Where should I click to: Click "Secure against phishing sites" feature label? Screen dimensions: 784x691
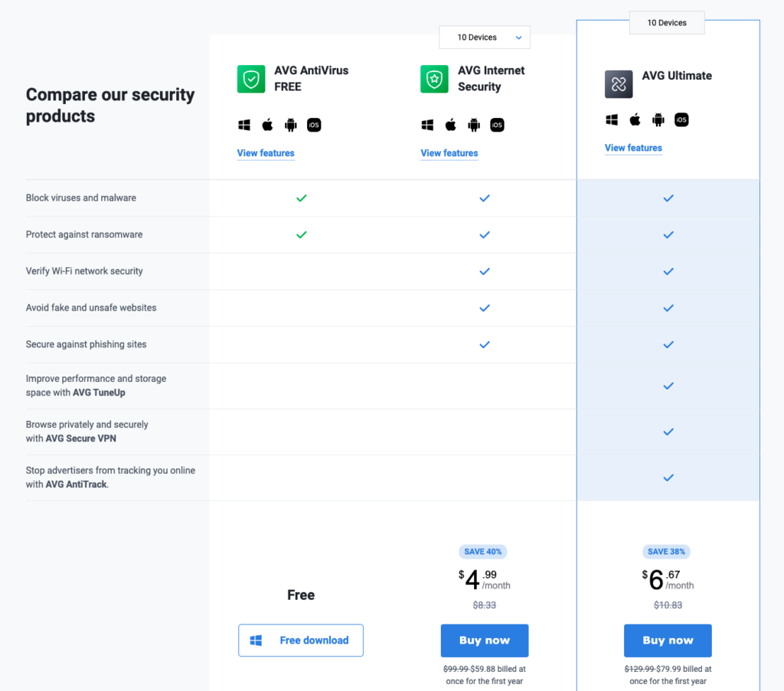[x=86, y=344]
